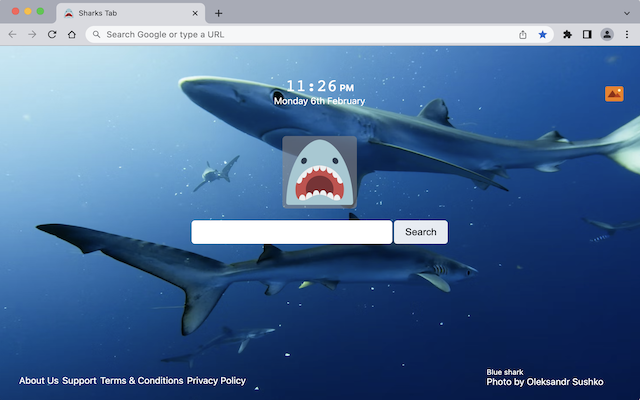Open the Privacy Policy link

(216, 381)
